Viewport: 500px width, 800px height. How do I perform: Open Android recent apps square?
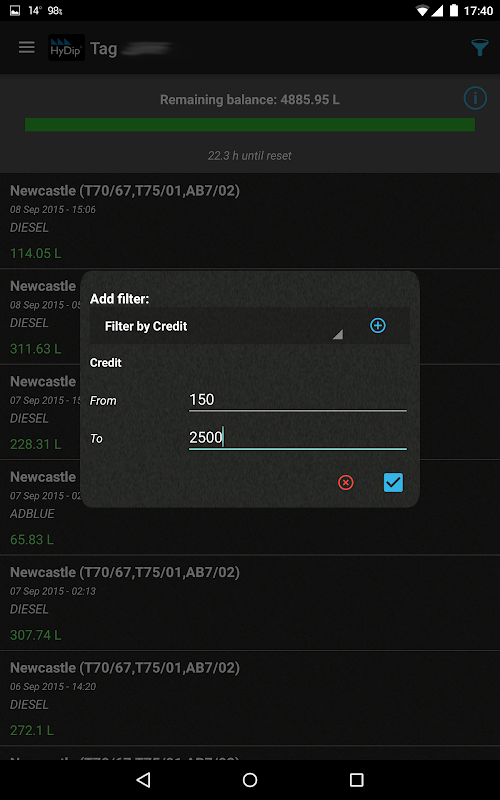pos(356,779)
